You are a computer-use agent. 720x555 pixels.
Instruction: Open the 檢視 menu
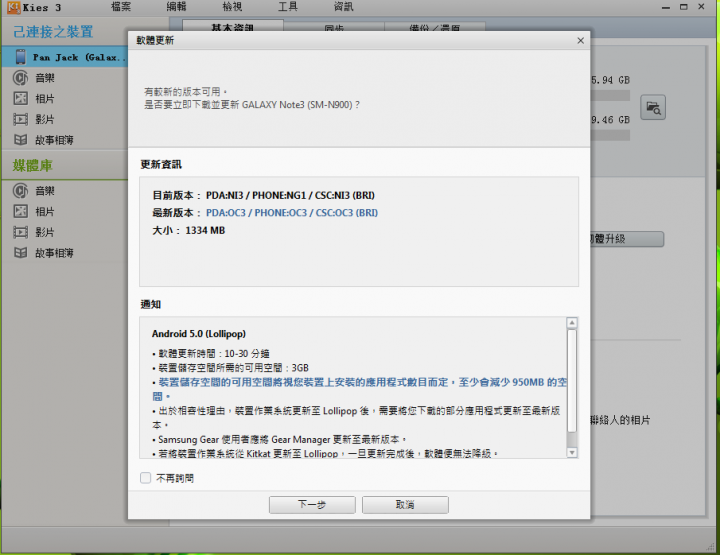[232, 7]
